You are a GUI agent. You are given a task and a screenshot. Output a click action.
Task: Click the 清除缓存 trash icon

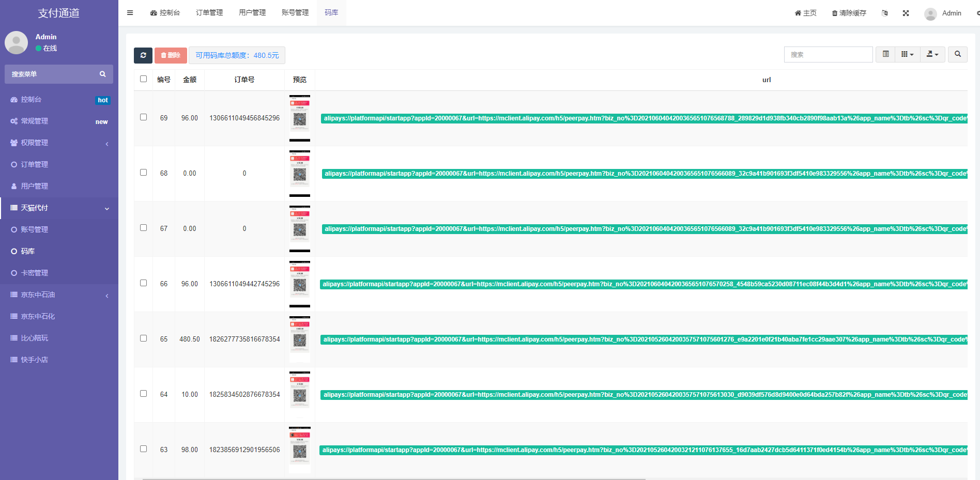click(x=834, y=13)
